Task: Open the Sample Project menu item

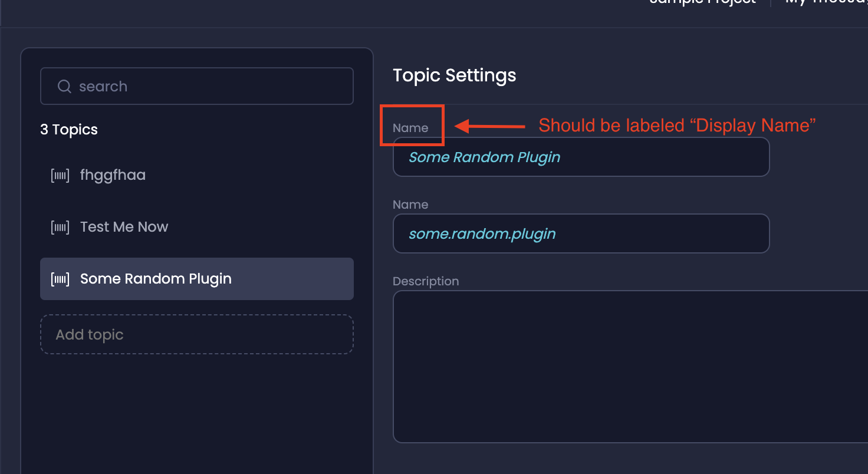Action: coord(702,4)
